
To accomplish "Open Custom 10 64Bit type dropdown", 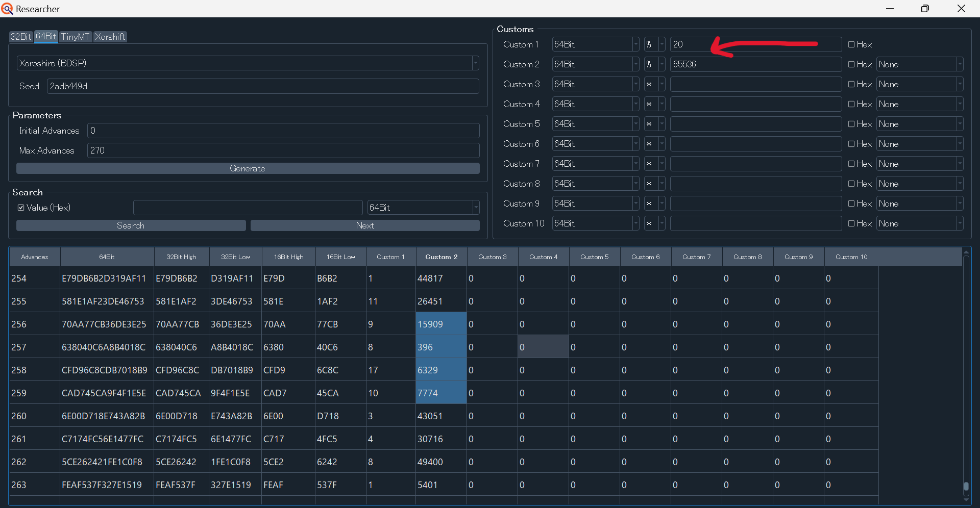I will pos(595,223).
